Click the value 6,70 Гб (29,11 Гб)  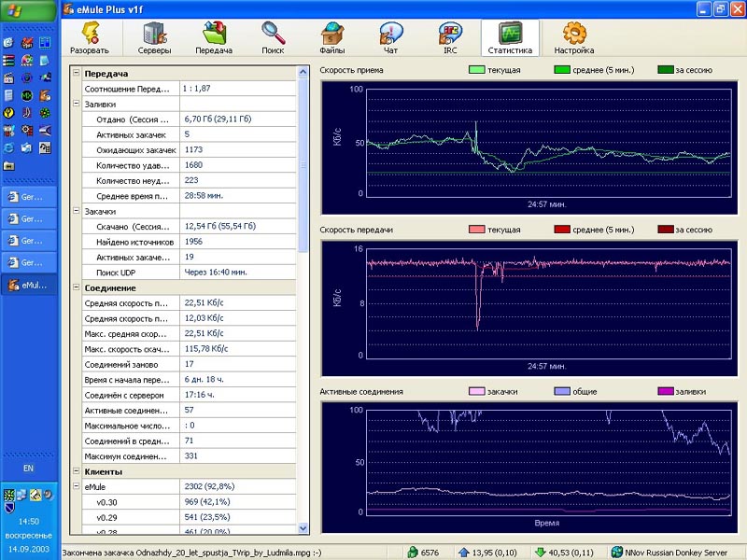(218, 119)
